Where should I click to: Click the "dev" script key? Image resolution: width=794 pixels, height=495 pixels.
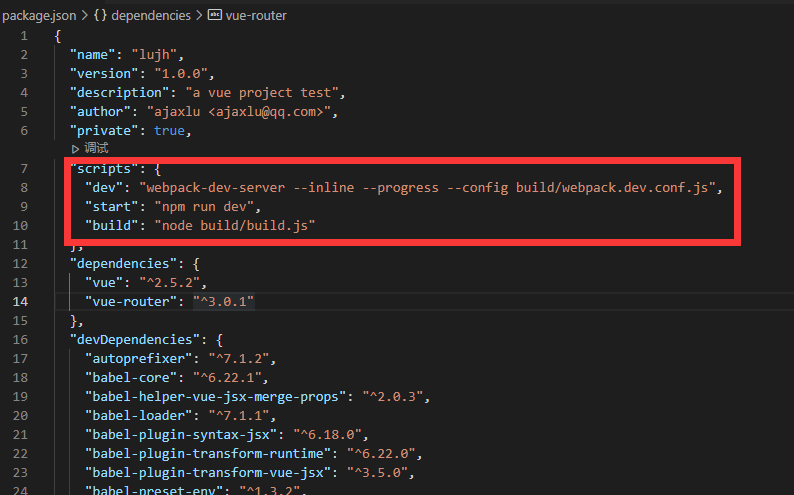pos(104,188)
